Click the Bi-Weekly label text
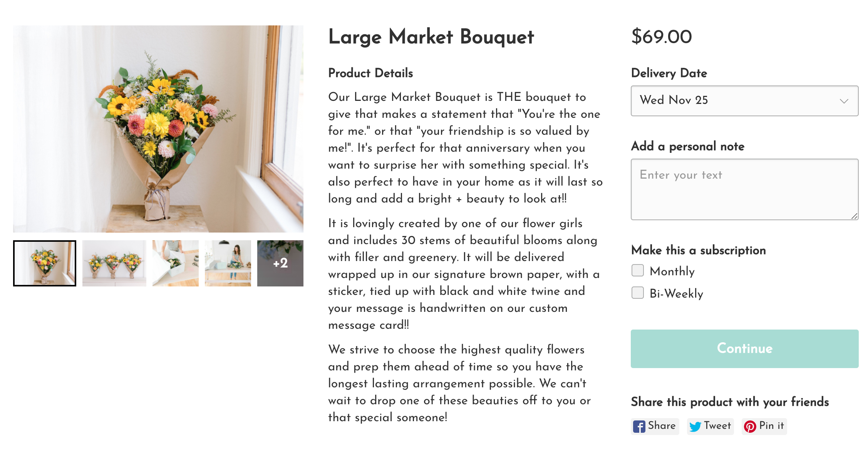This screenshot has width=868, height=452. tap(676, 294)
